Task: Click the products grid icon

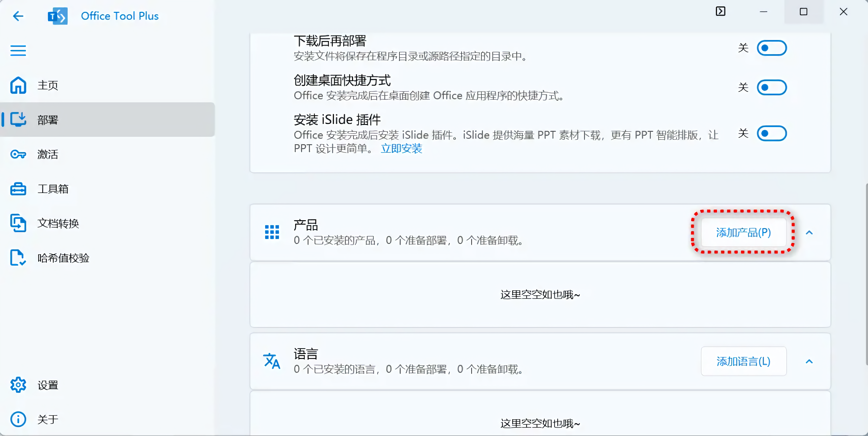Action: (272, 232)
